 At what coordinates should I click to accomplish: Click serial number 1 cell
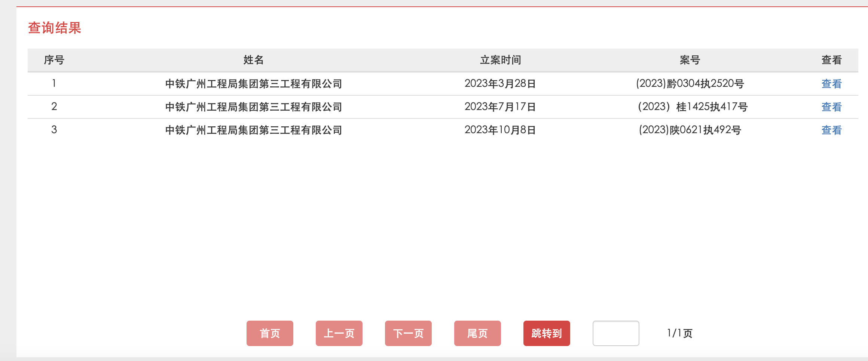(54, 83)
